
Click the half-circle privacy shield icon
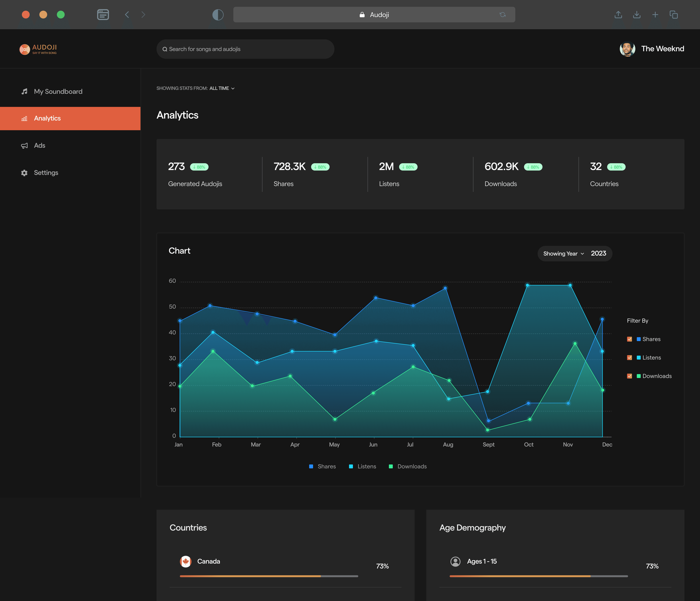(218, 15)
